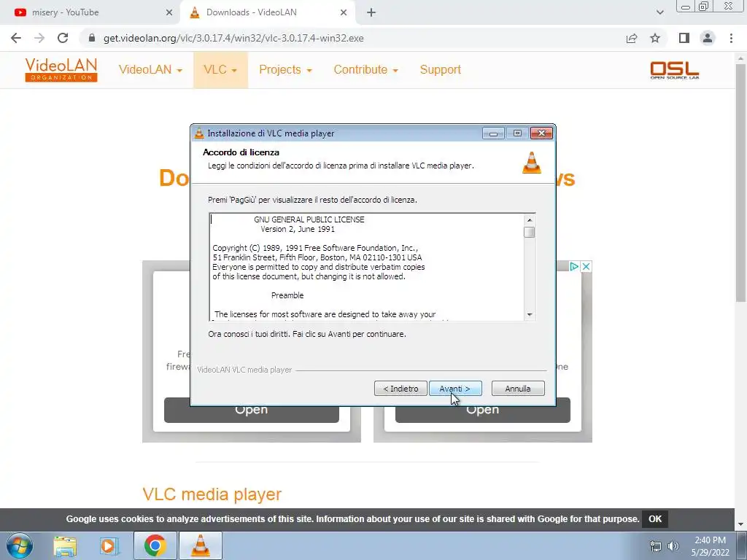Viewport: 747px width, 560px height.
Task: Click the < Indietro button
Action: pos(400,389)
